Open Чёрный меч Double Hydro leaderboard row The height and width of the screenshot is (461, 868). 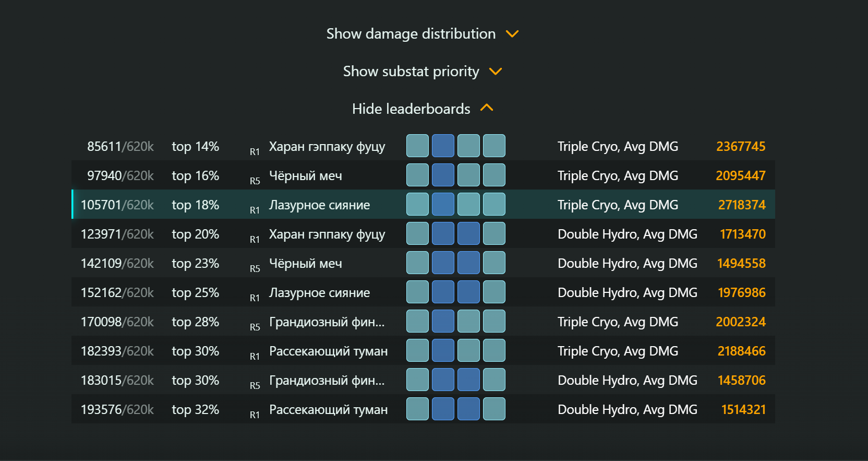(x=423, y=263)
